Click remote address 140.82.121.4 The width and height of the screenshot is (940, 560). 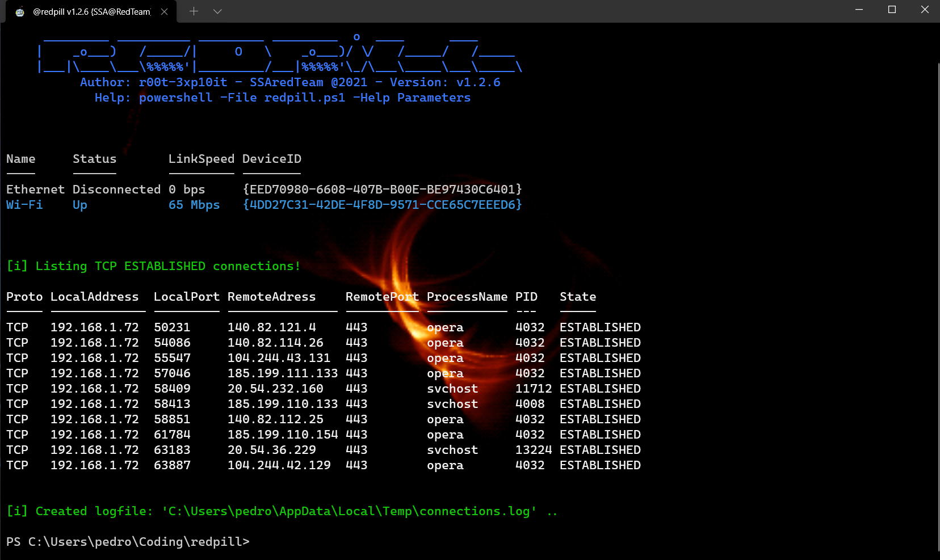pos(271,327)
